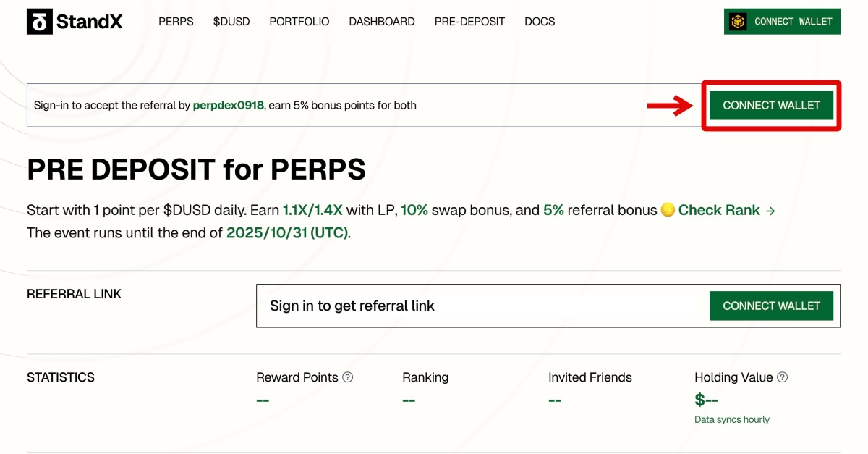Click the arrow after Check Rank
868x454 pixels.
[x=770, y=211]
